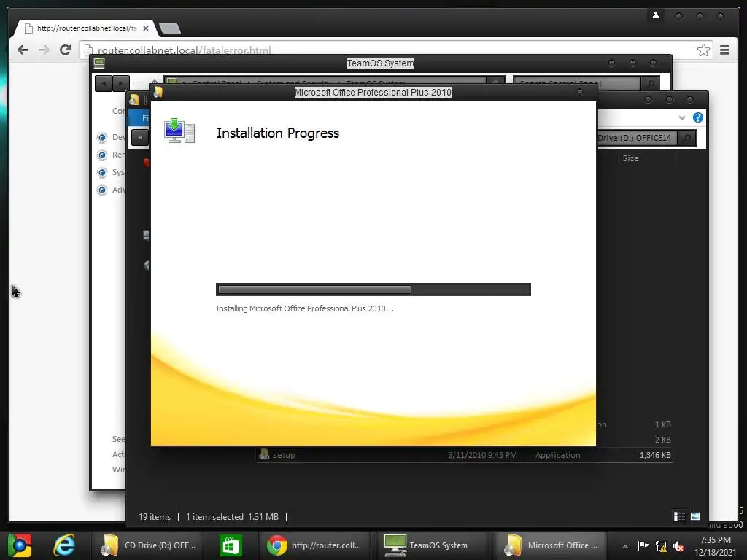This screenshot has height=560, width=747.
Task: Go back in the TeamOS System window
Action: [104, 83]
